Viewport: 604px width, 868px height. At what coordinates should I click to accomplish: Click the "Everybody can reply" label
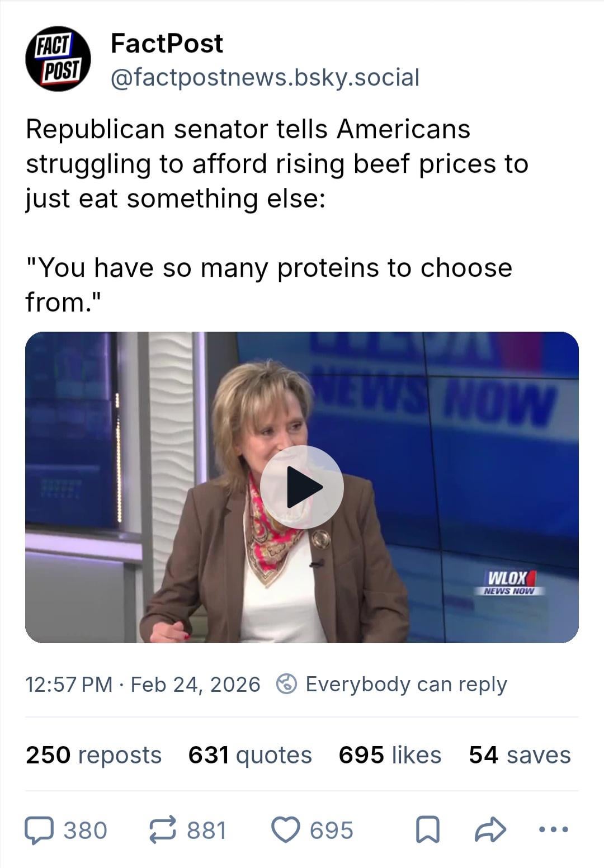click(406, 684)
